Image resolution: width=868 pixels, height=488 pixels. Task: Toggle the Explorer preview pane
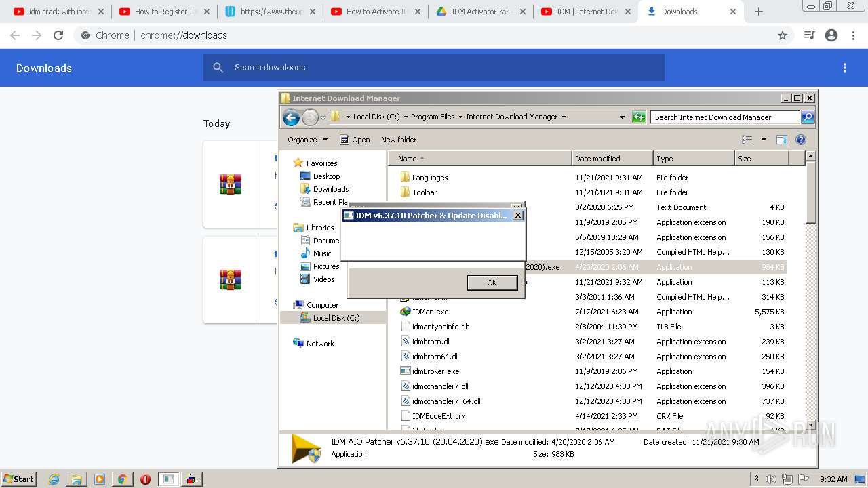[782, 140]
